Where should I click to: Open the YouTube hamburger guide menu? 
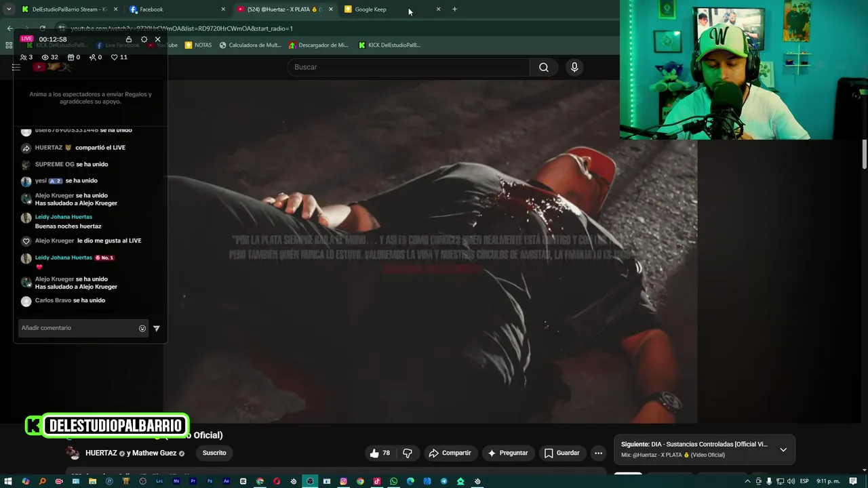(x=16, y=67)
